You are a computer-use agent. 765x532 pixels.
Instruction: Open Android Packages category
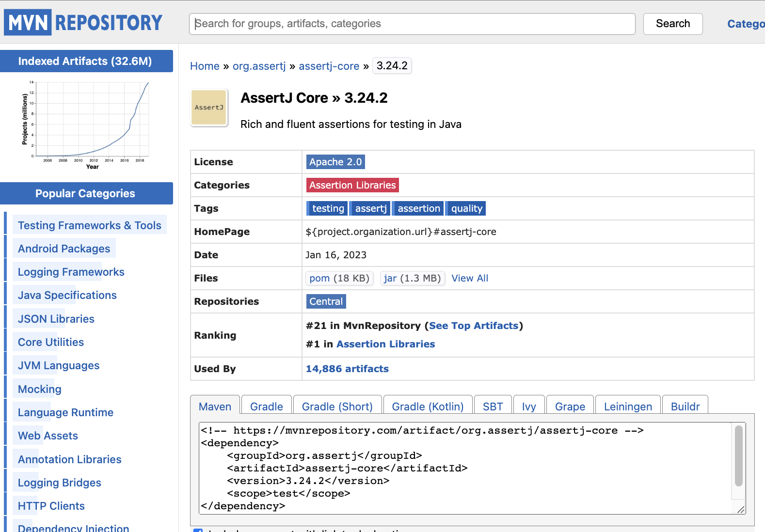click(64, 249)
